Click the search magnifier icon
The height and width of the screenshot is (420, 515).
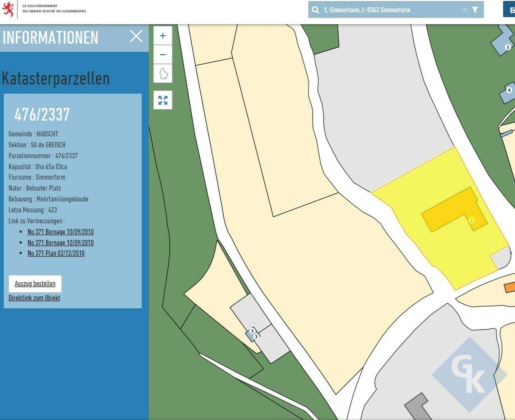click(315, 10)
